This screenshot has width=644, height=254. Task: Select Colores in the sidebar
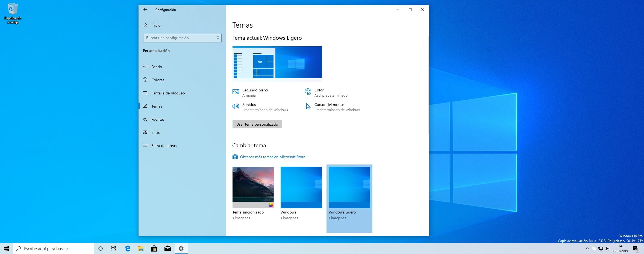[x=158, y=80]
